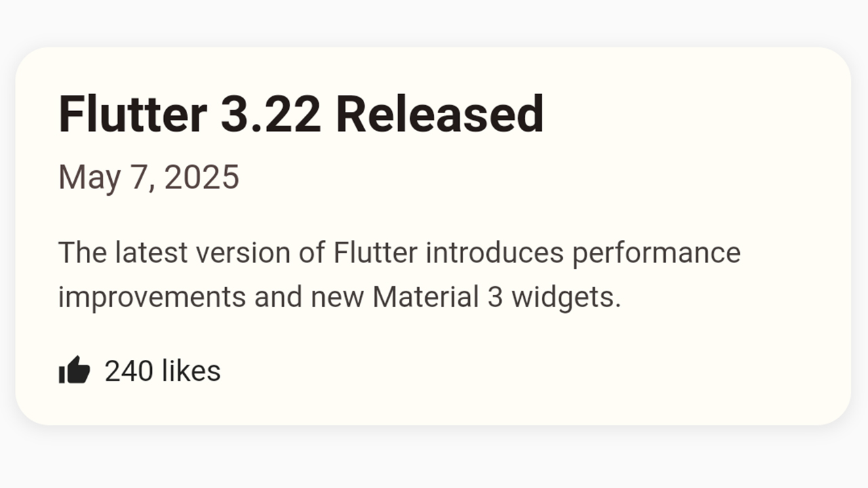
Task: Click the word "likes" in the footer
Action: coord(191,371)
